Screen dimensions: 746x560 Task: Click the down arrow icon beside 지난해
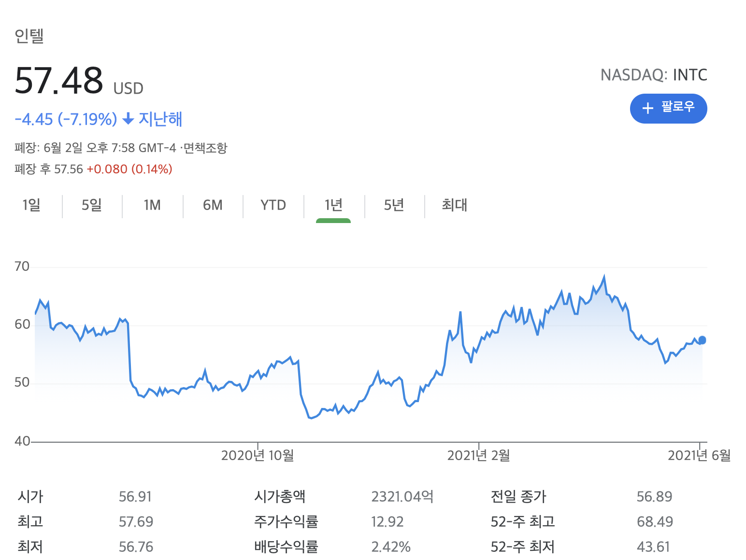coord(128,119)
